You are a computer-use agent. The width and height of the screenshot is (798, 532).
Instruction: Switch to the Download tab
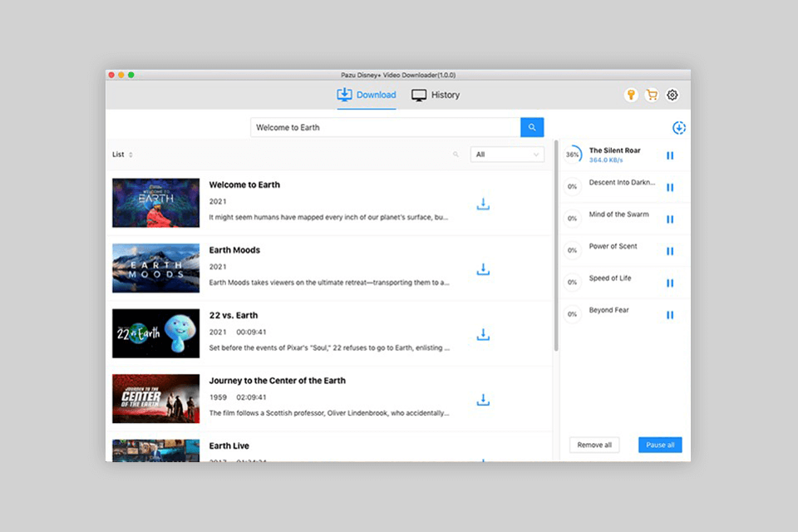[367, 95]
